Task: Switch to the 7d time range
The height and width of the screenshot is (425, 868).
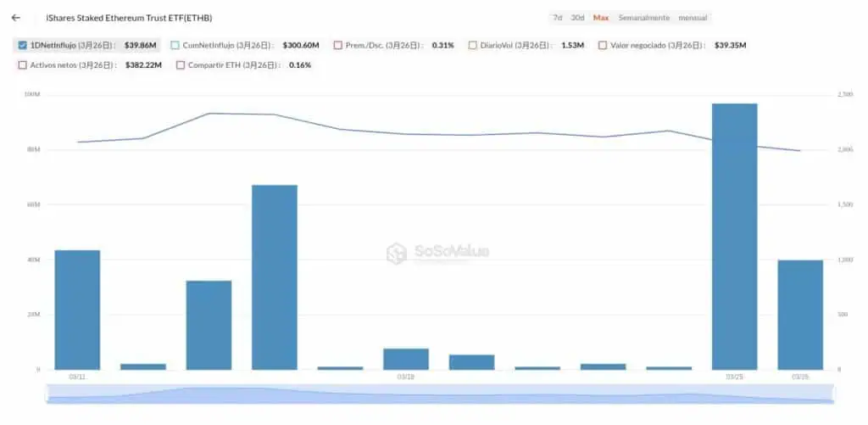Action: tap(557, 18)
